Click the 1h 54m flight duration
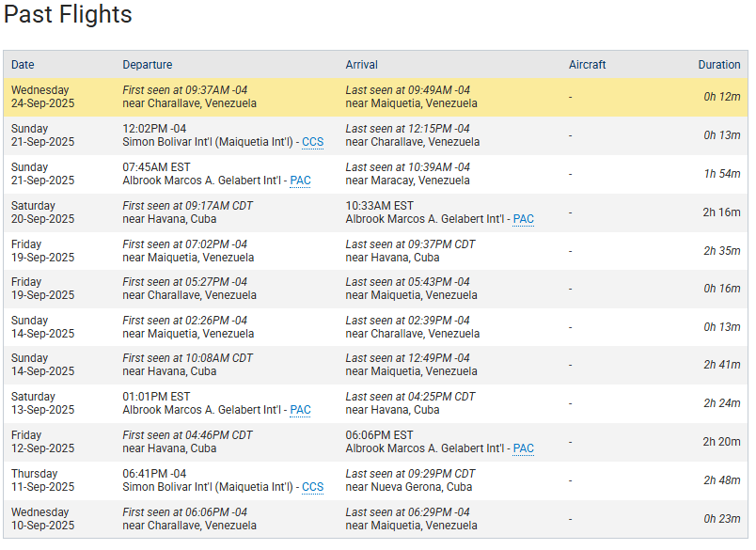Screen dimensions: 756x550 (721, 174)
